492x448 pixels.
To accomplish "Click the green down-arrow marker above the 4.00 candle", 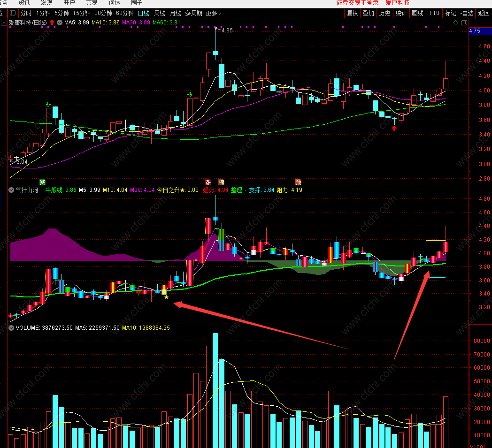I will point(190,95).
